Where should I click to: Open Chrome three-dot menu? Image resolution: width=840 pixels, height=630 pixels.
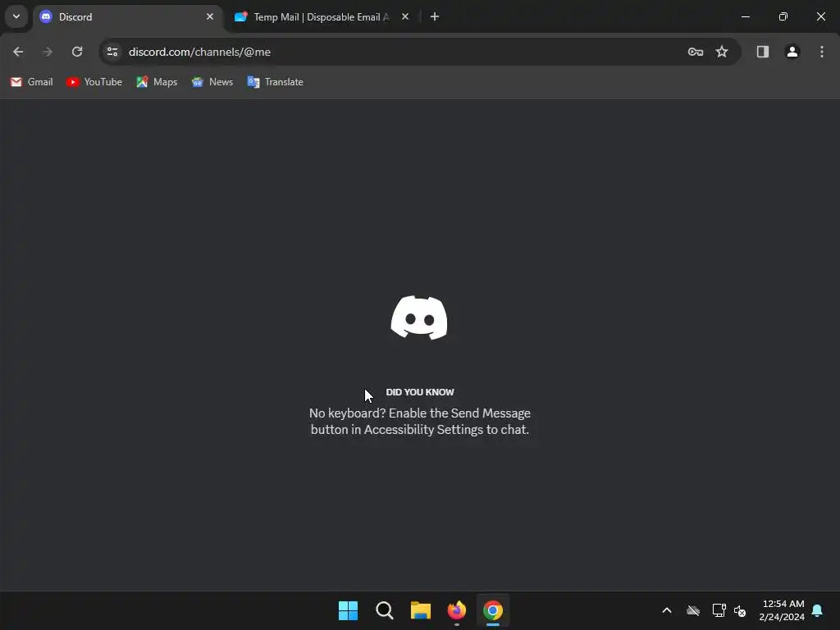pyautogui.click(x=822, y=52)
